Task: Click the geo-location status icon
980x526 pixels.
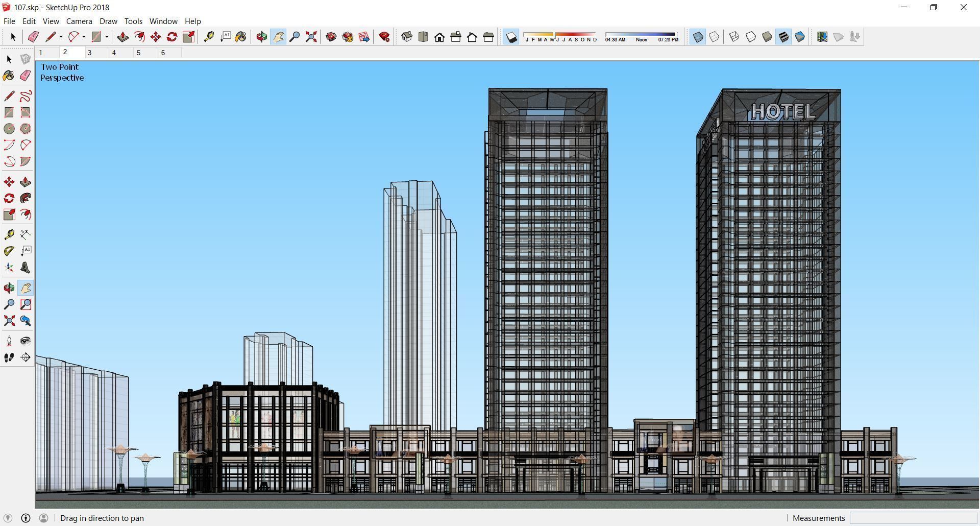Action: click(x=8, y=518)
